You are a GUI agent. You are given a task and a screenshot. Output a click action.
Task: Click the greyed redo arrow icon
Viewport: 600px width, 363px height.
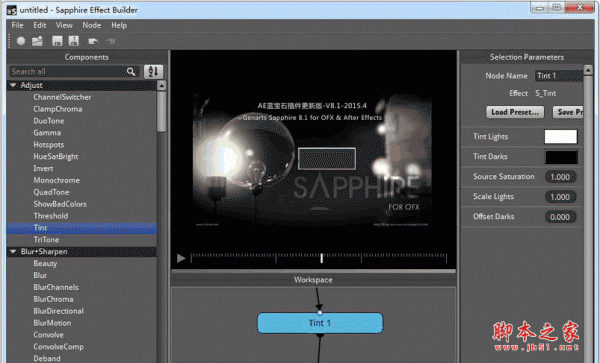(x=111, y=41)
